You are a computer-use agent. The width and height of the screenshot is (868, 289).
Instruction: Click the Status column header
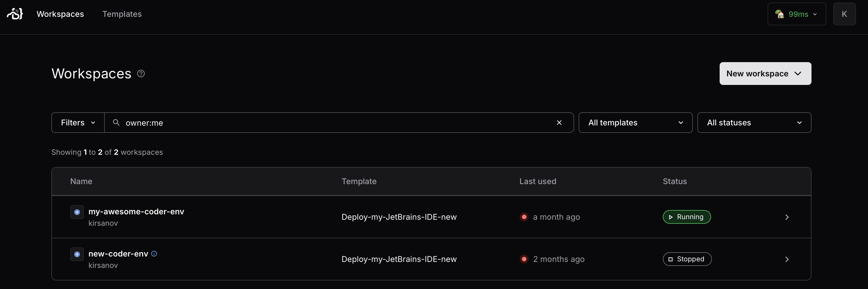[675, 181]
